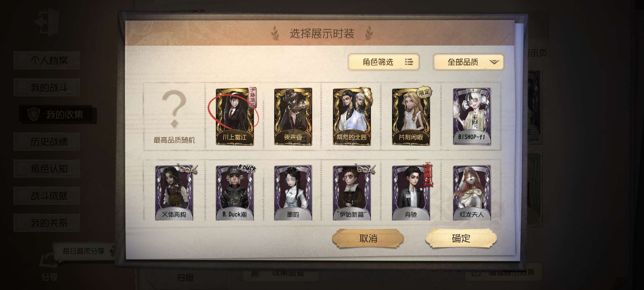Cancel with the 取消 button
644x290 pixels.
click(368, 238)
